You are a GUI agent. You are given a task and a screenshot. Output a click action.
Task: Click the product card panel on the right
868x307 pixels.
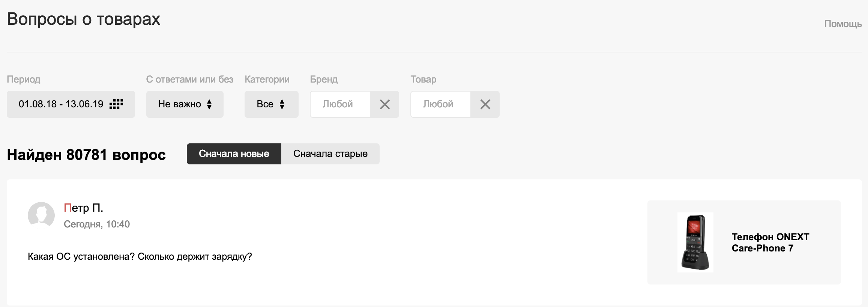click(x=744, y=242)
